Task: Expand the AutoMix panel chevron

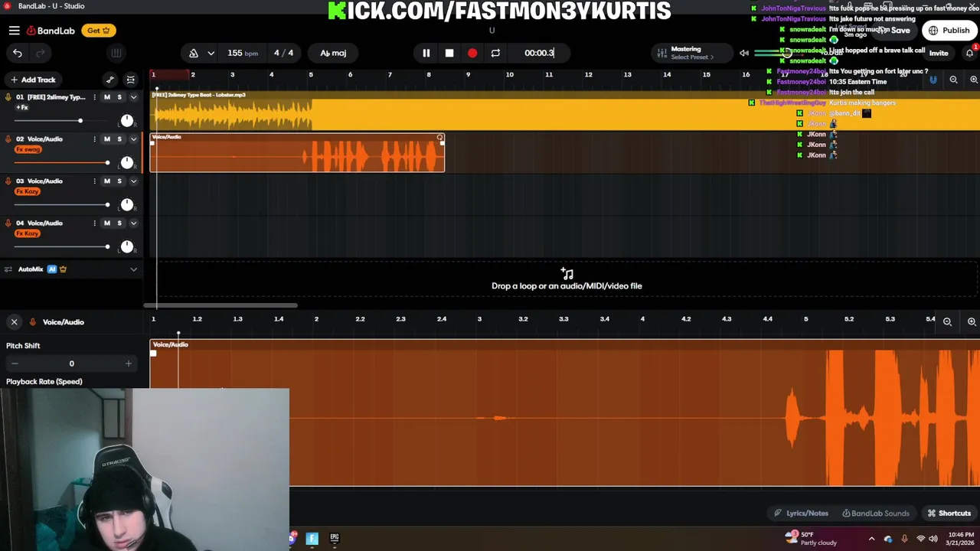Action: point(133,269)
